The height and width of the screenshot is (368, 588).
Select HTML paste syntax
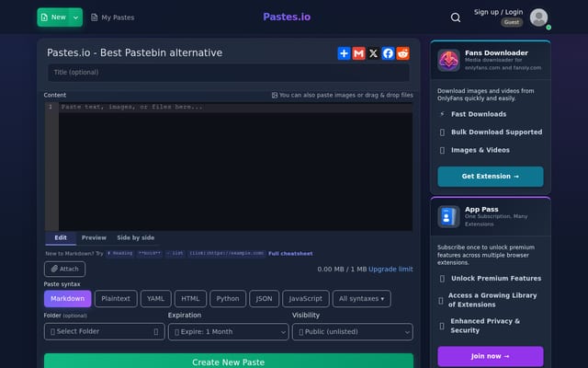(x=190, y=299)
